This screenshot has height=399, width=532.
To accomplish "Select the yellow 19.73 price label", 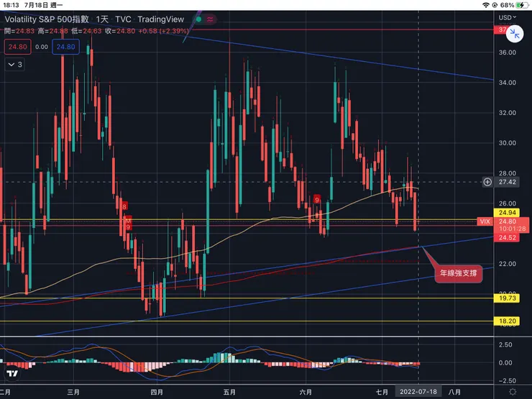I will 507,298.
